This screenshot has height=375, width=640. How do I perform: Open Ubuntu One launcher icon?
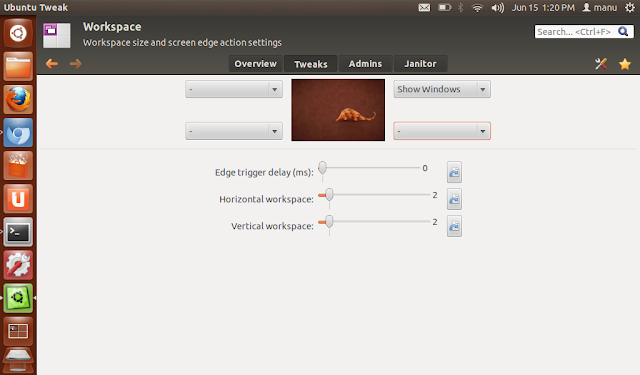[18, 199]
